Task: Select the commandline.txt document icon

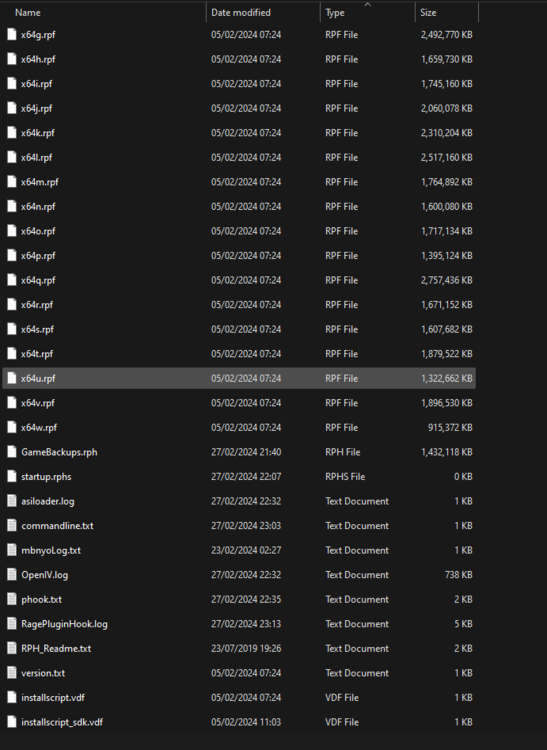Action: tap(12, 526)
